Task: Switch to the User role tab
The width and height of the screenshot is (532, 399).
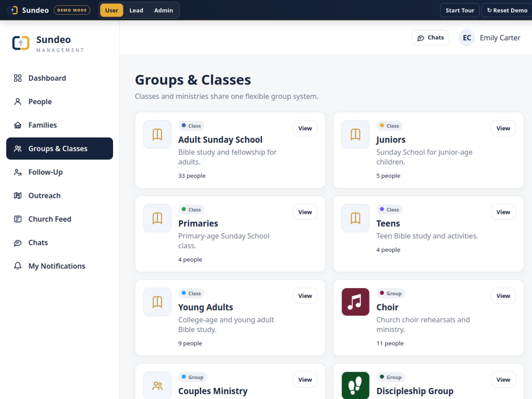Action: point(112,10)
